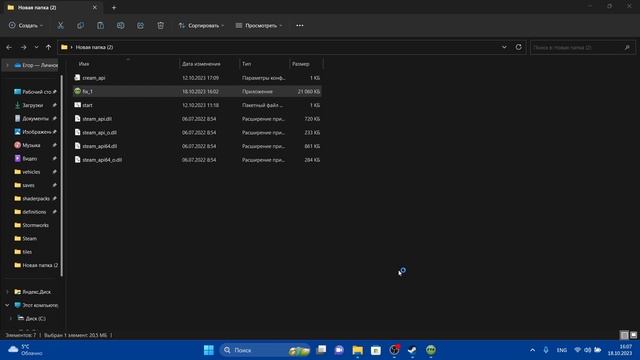Click the taskbar Поиск search box
Image resolution: width=640 pixels, height=360 pixels.
point(265,350)
